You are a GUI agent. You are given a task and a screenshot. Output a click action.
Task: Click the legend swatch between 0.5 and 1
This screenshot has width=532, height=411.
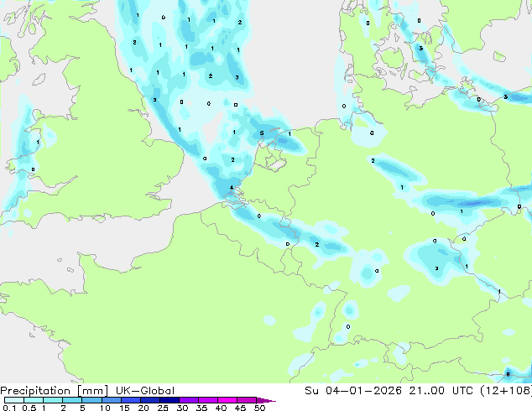[34, 400]
